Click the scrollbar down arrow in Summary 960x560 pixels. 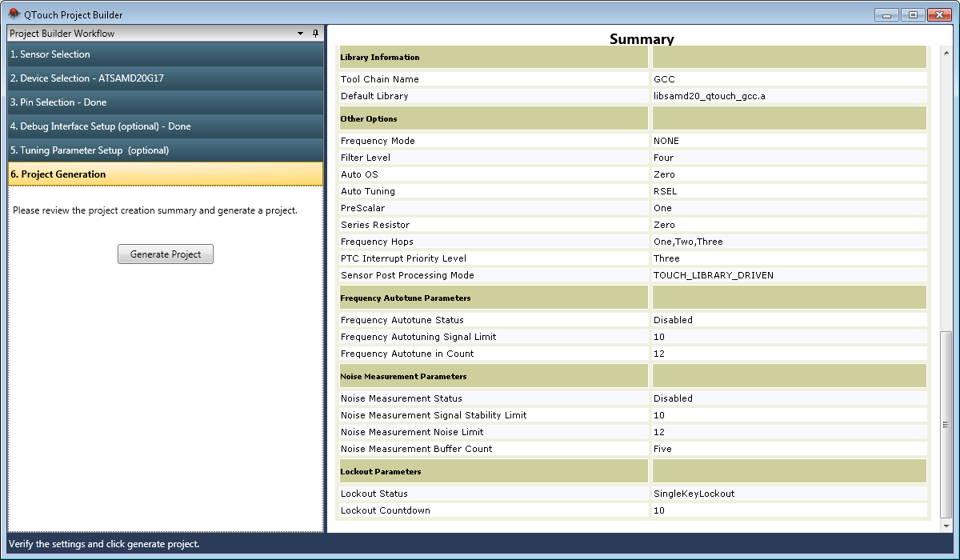tap(946, 525)
